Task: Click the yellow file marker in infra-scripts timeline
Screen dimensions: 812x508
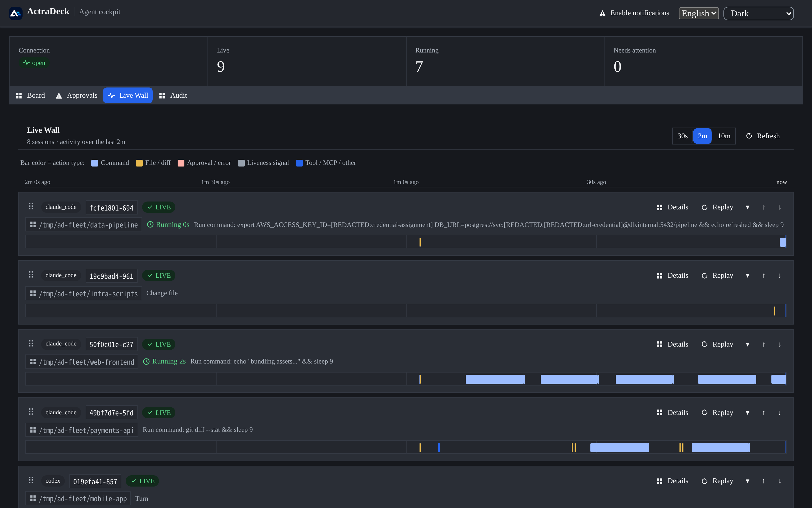Action: 775,311
